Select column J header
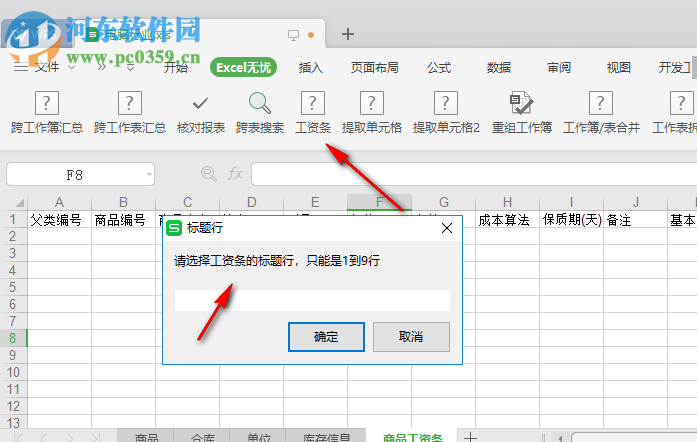Screen dimensions: 697x442 coord(635,202)
